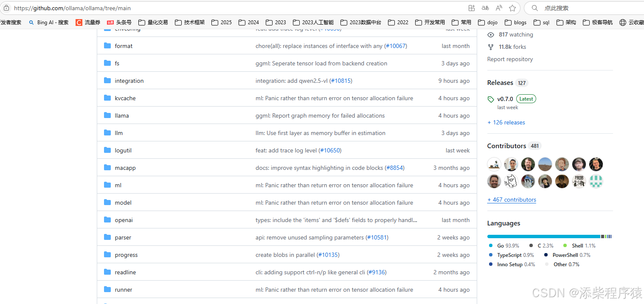The image size is (644, 304).
Task: Click the fs folder icon
Action: point(107,63)
